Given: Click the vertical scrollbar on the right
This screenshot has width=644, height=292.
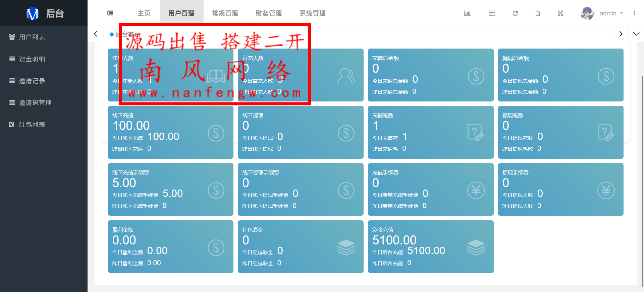Looking at the screenshot, I should (642, 181).
